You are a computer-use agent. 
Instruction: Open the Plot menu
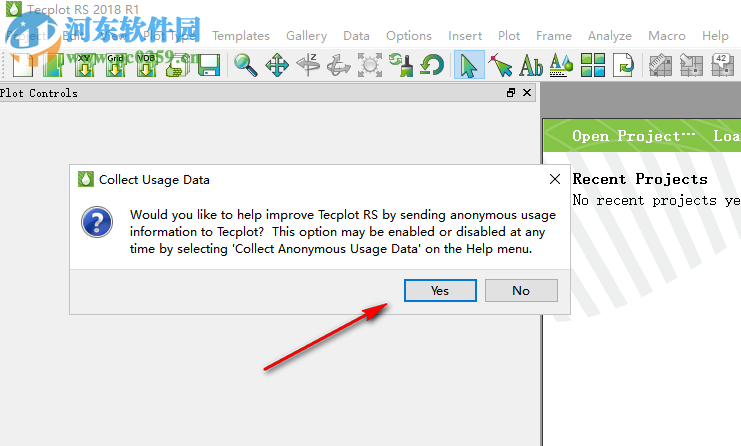click(x=509, y=36)
